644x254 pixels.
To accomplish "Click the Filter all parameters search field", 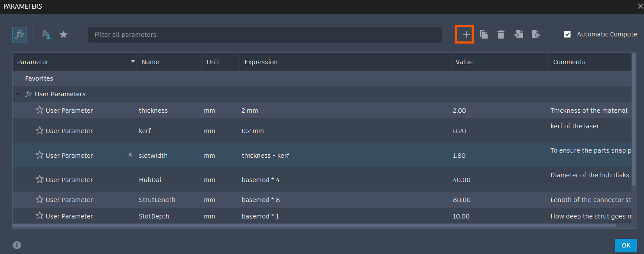I will (264, 35).
